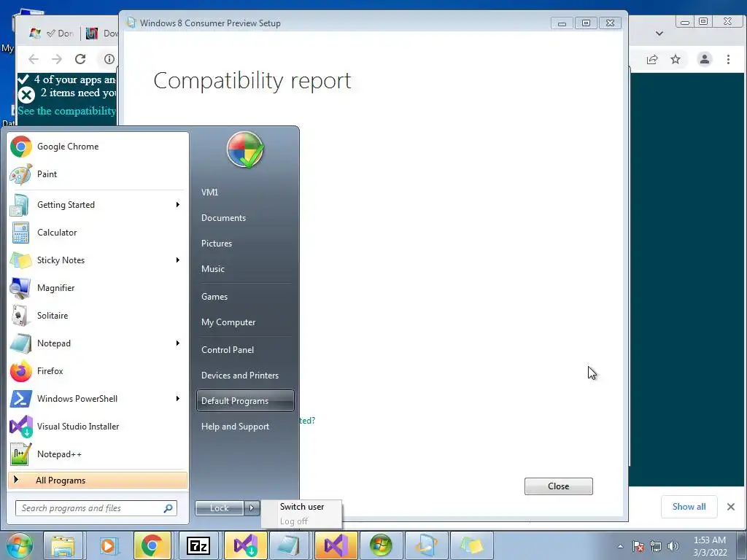This screenshot has height=560, width=747.
Task: Bookmark this page with the star
Action: tap(676, 60)
